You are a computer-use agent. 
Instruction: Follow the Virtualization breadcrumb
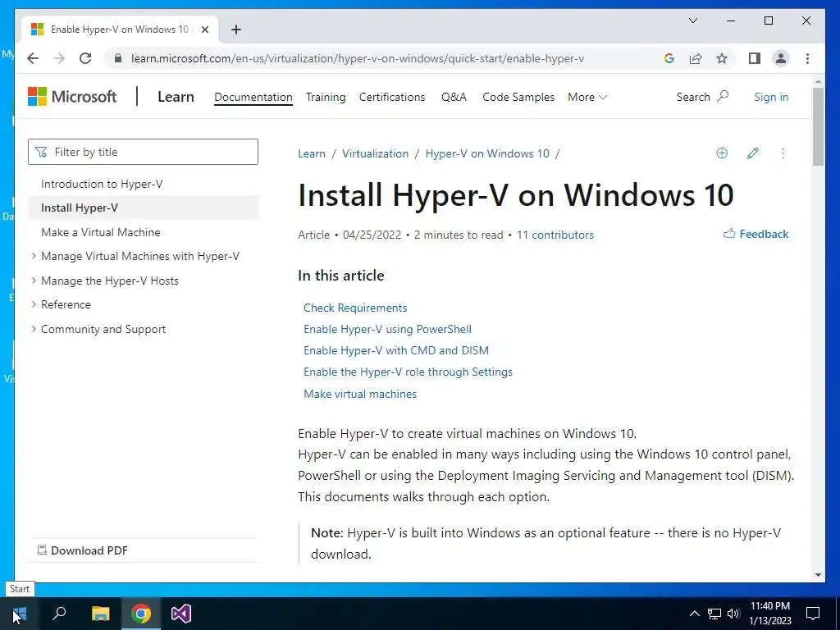(375, 153)
